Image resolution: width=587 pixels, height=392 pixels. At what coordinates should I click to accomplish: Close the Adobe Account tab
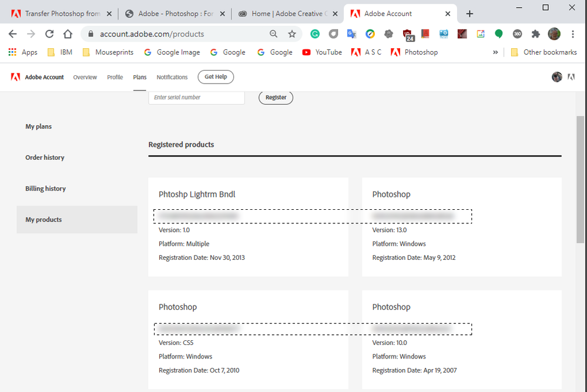448,14
